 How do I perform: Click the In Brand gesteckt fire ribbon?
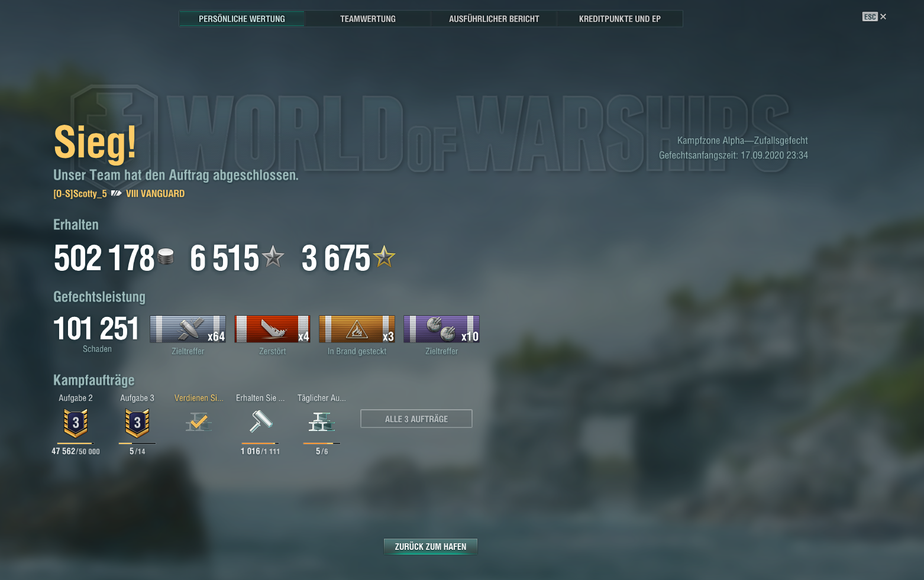(x=357, y=329)
